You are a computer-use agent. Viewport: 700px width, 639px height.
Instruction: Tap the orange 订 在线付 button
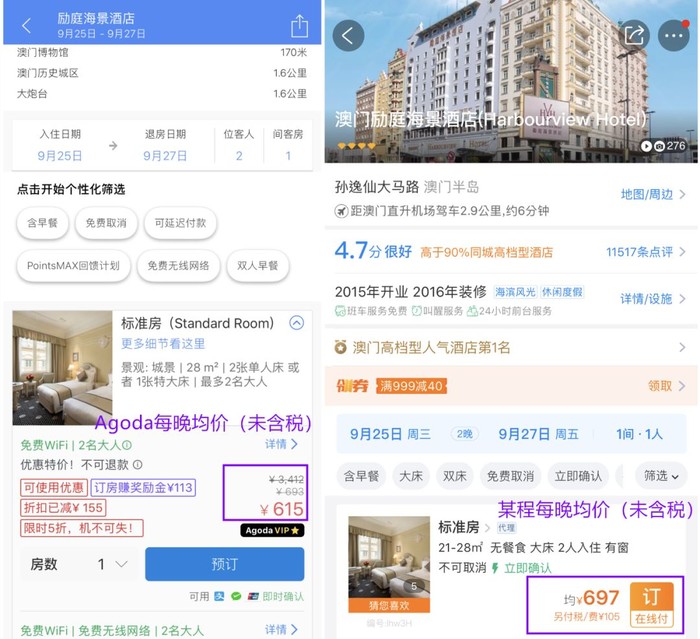tap(651, 605)
